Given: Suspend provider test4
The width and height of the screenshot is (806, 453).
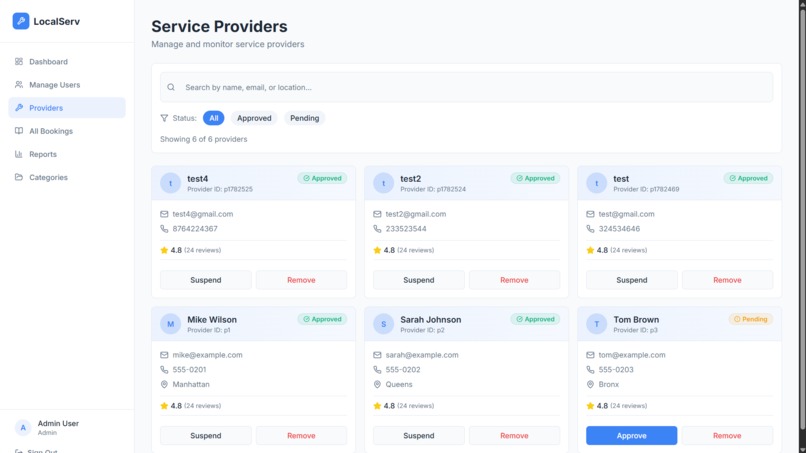Looking at the screenshot, I should 206,280.
